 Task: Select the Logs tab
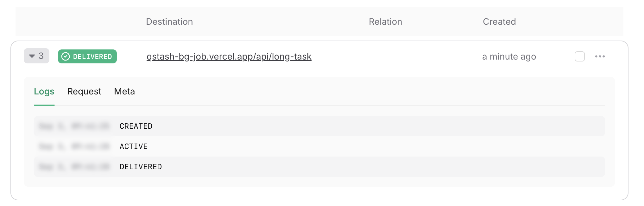(44, 91)
